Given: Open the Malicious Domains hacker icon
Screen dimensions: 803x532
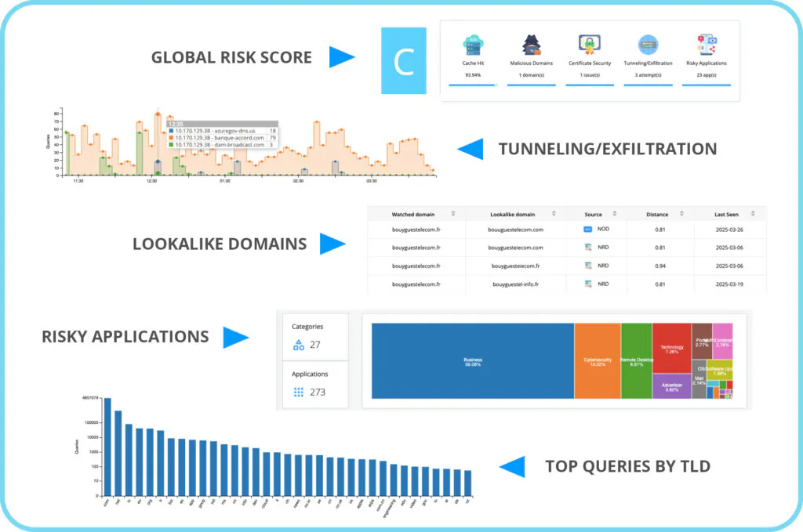Looking at the screenshot, I should click(530, 44).
